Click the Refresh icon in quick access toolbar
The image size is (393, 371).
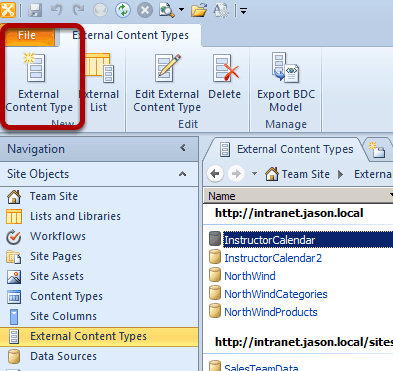click(123, 10)
